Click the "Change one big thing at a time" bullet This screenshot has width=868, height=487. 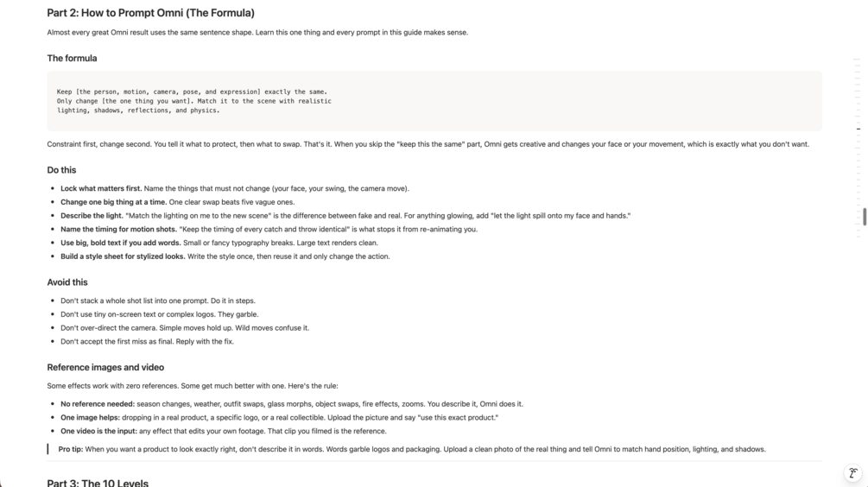[178, 202]
